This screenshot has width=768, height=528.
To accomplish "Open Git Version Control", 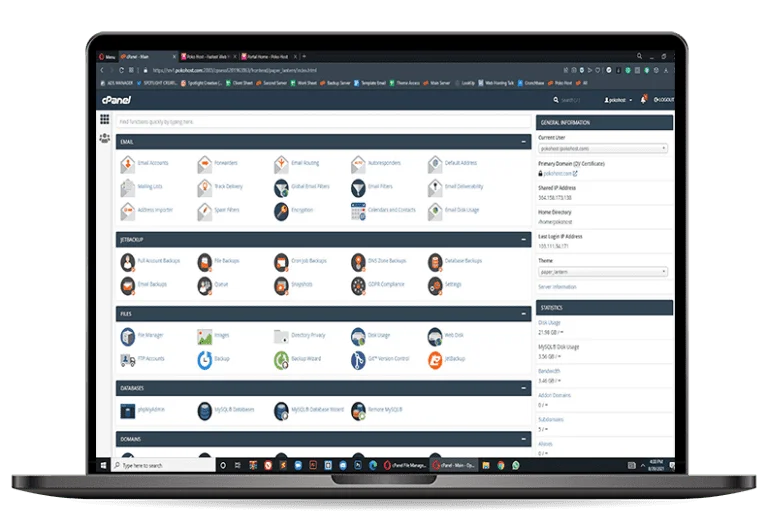I will (359, 359).
